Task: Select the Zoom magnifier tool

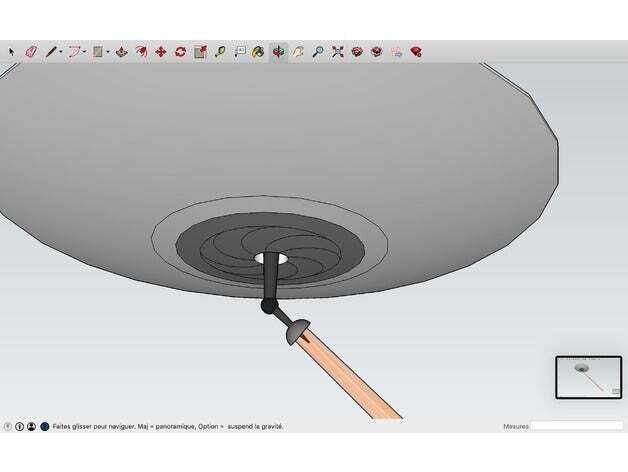Action: coord(318,52)
